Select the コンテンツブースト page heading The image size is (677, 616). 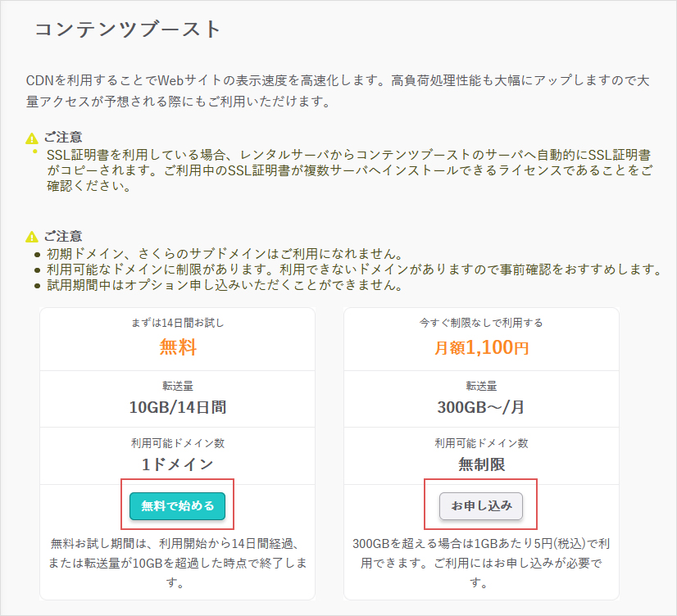click(128, 29)
